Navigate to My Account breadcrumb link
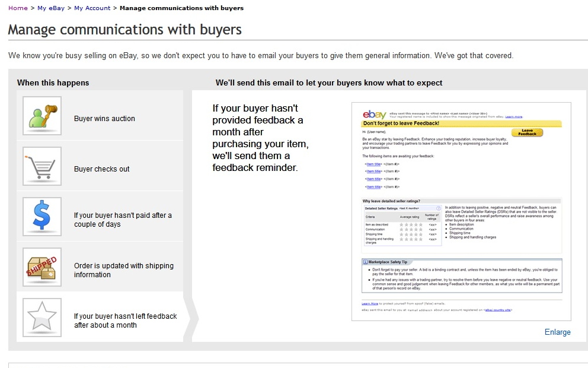Screen dimensions: 588x368 click(x=92, y=8)
